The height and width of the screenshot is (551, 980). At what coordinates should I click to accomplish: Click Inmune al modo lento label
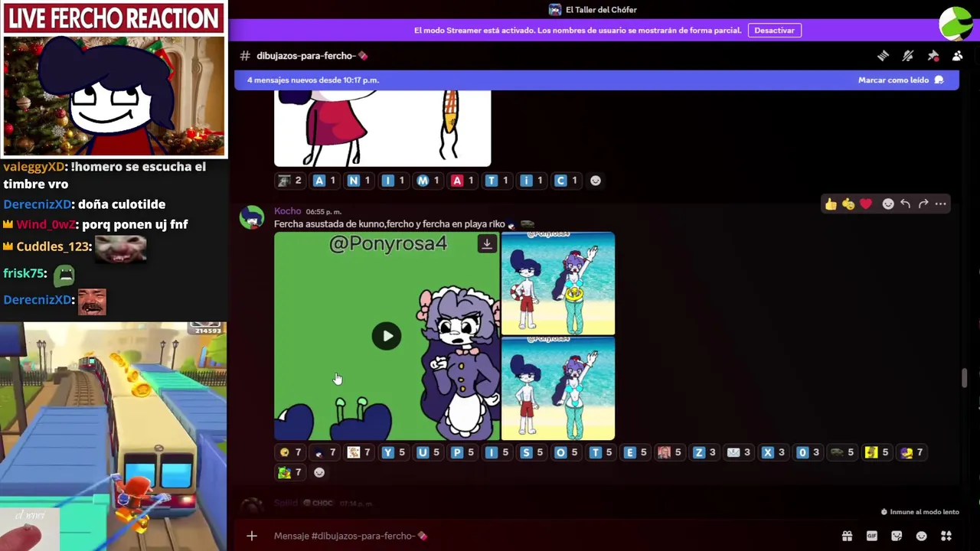tap(924, 512)
